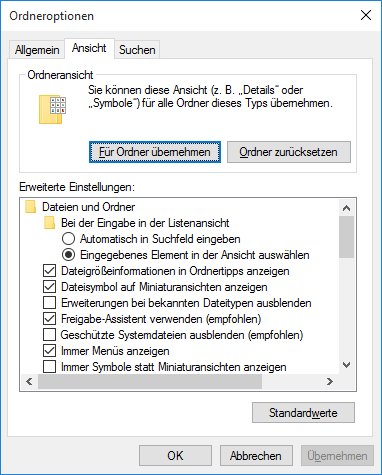
Task: Open the Suchen tab
Action: tap(137, 50)
